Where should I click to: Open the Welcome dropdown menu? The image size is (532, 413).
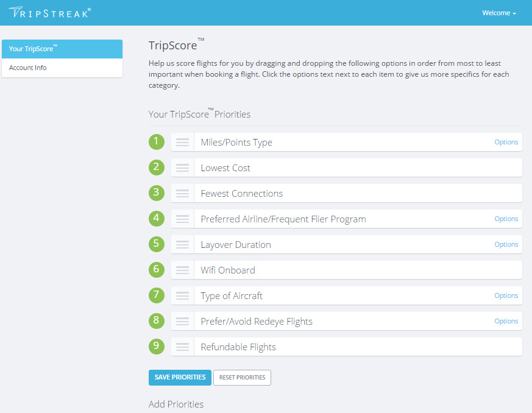click(499, 13)
